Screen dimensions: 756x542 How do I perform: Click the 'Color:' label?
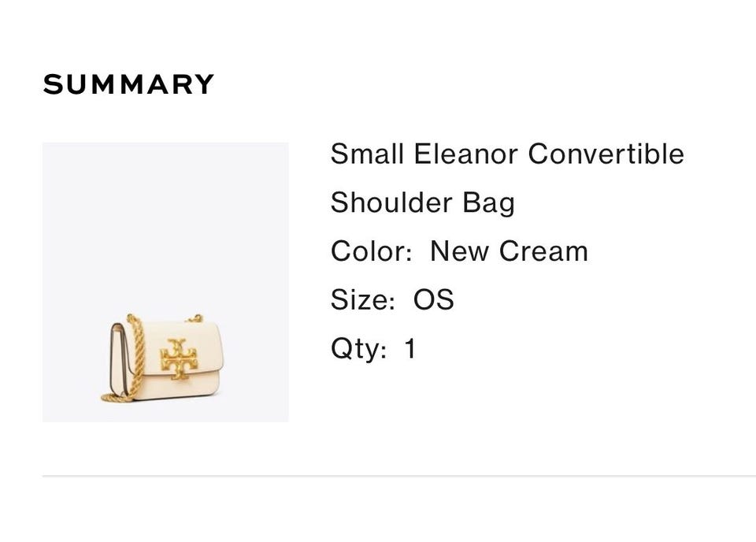pyautogui.click(x=371, y=251)
